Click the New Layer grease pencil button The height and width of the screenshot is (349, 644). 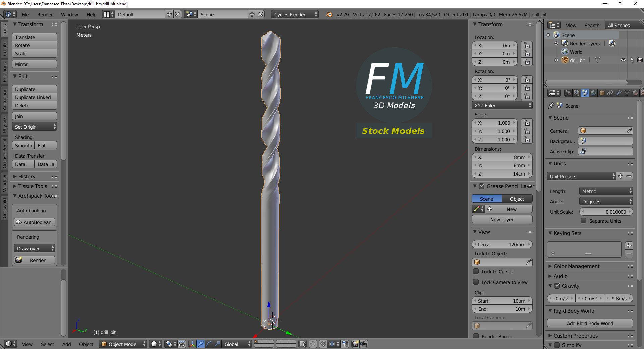pos(502,219)
